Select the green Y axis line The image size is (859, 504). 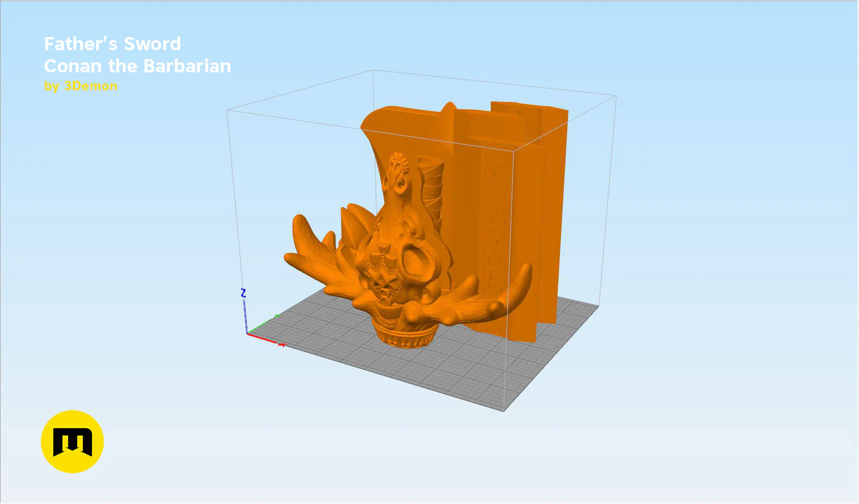263,325
